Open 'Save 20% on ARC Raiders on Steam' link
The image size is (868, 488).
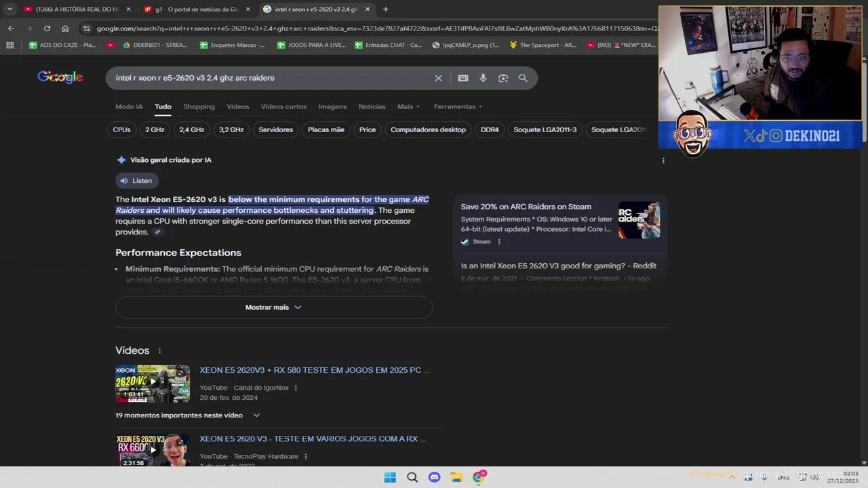pos(526,207)
